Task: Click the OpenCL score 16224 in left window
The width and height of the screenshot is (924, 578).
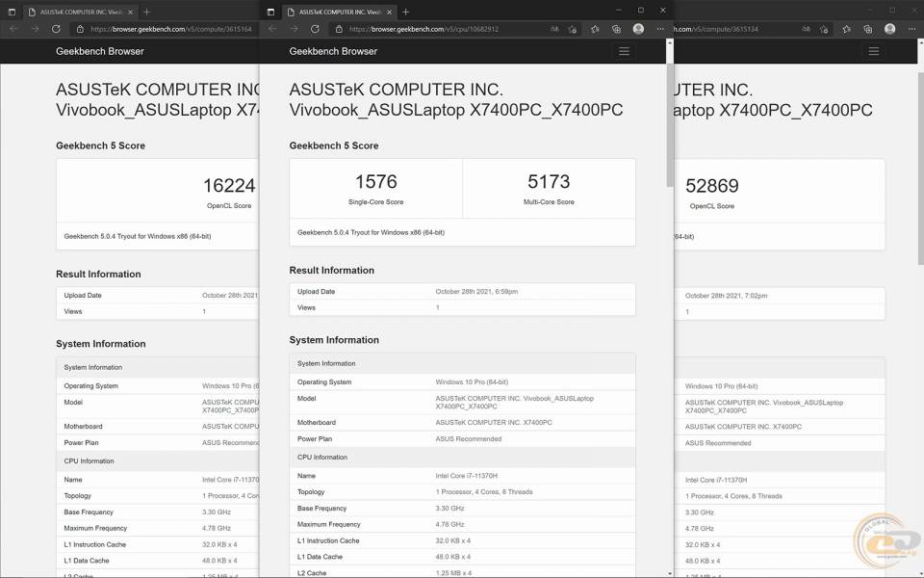Action: (229, 186)
